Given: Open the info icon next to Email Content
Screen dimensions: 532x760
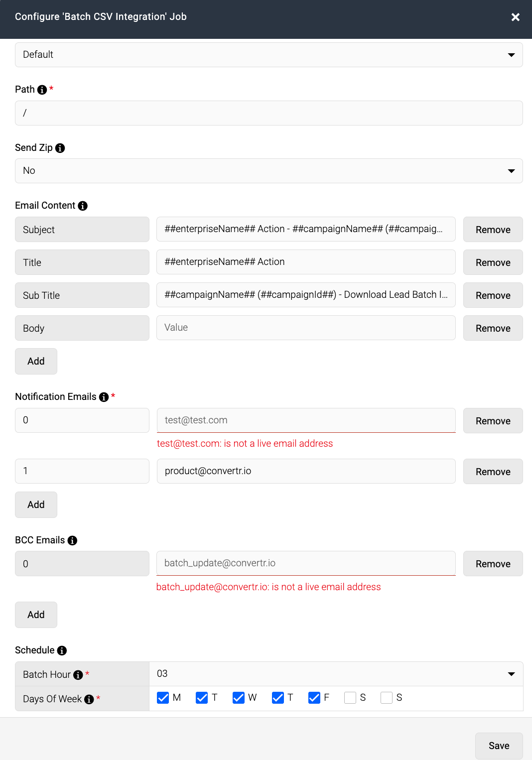Looking at the screenshot, I should click(x=83, y=206).
